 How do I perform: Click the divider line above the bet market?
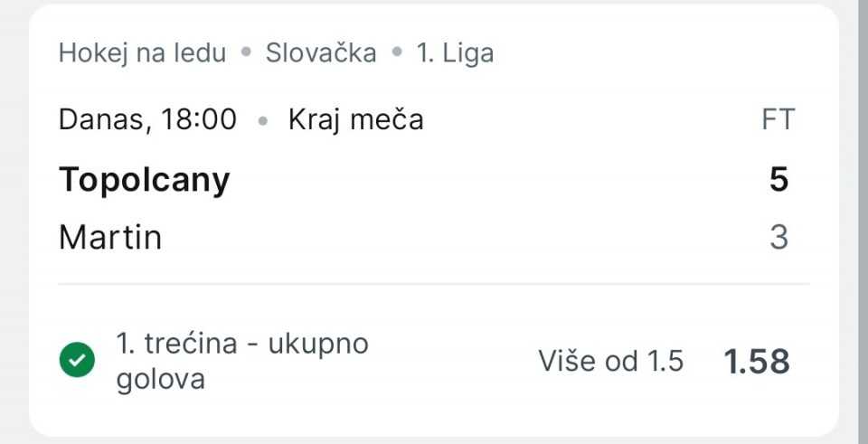[434, 284]
